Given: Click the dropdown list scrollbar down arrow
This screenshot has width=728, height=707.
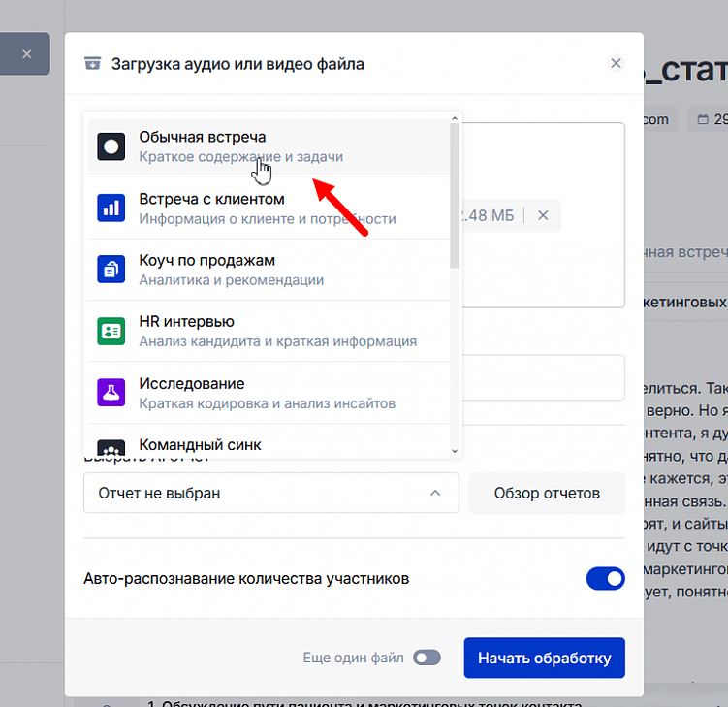Looking at the screenshot, I should tap(455, 451).
